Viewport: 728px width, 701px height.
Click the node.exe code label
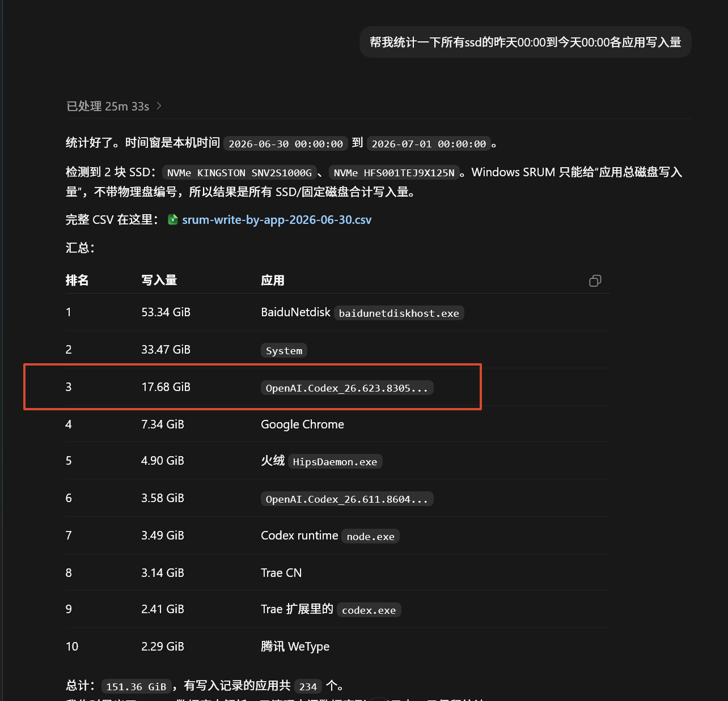(371, 537)
